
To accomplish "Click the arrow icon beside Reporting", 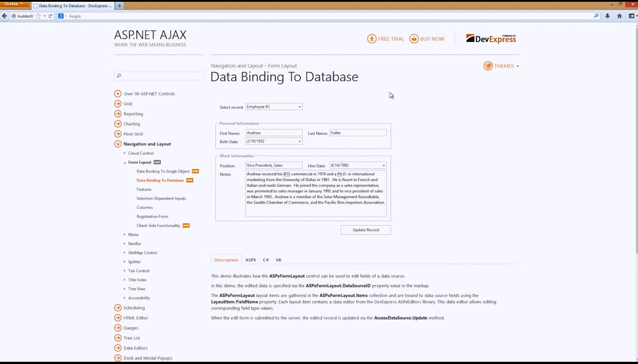I will [x=118, y=114].
